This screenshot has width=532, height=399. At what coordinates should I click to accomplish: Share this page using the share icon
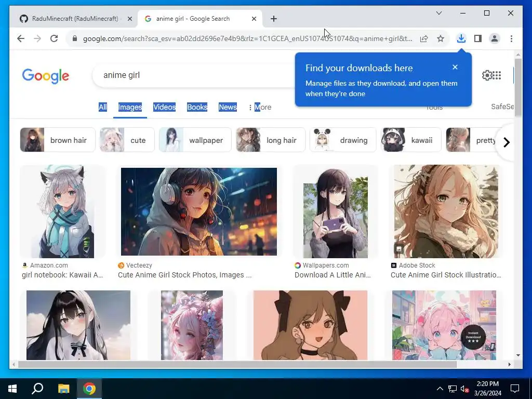(x=424, y=38)
